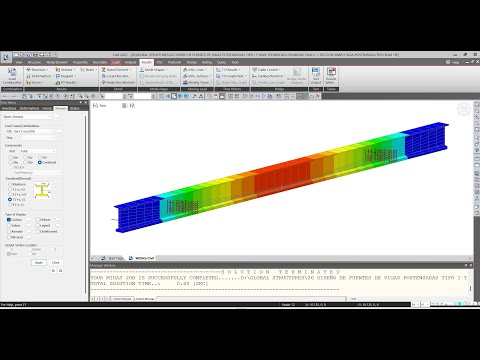Open the Analysis ribbon tab
The width and height of the screenshot is (480, 360).
pyautogui.click(x=130, y=62)
